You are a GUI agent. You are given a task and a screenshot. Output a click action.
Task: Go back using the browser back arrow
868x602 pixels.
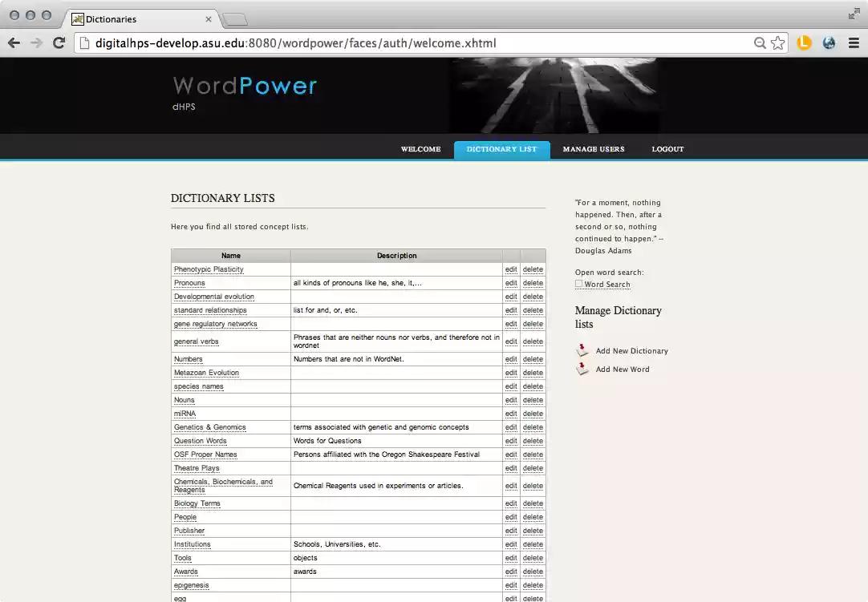tap(14, 43)
